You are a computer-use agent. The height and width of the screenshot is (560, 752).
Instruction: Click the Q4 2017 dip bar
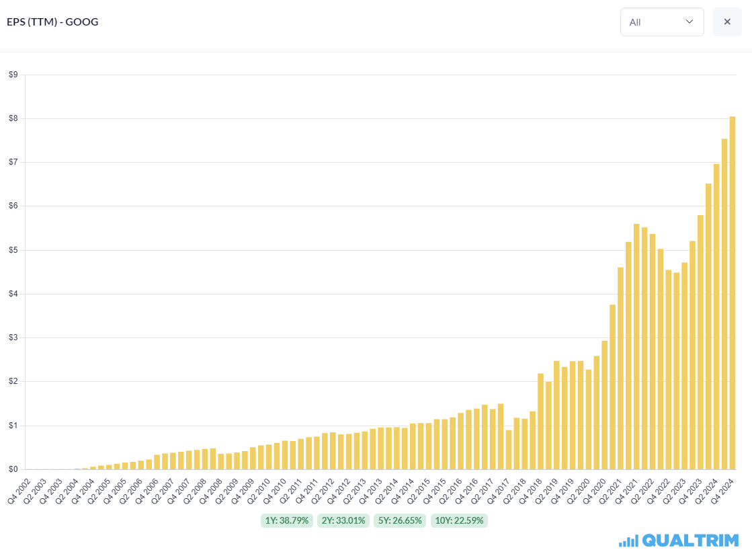tap(509, 450)
